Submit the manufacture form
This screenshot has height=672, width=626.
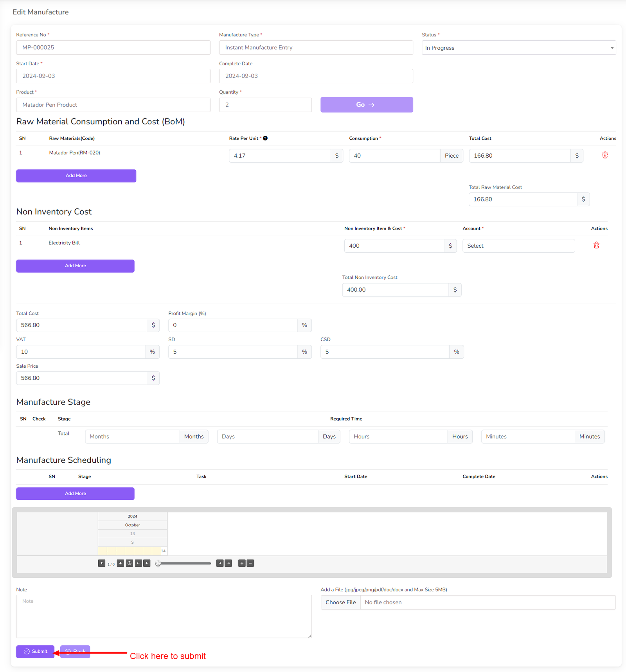pos(35,651)
